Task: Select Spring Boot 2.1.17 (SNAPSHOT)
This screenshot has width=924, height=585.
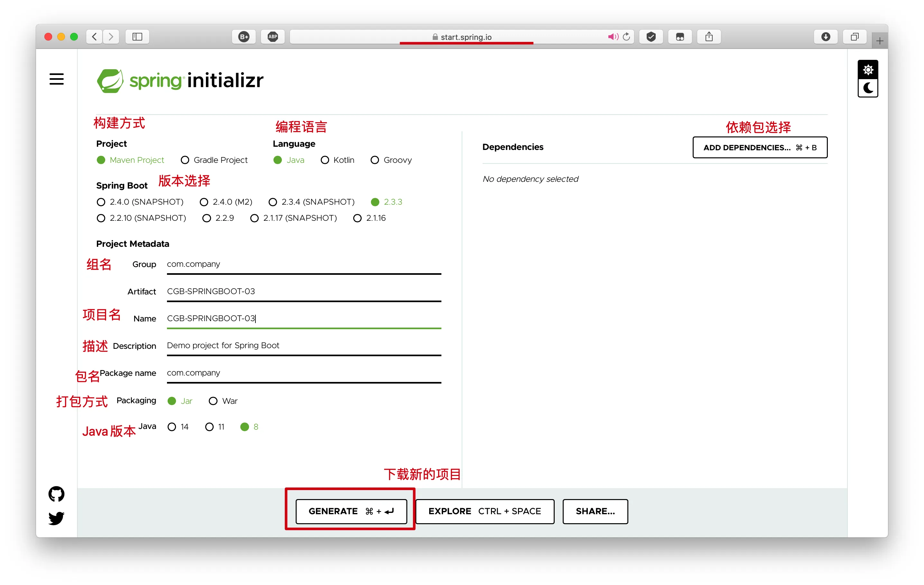Action: 293,218
